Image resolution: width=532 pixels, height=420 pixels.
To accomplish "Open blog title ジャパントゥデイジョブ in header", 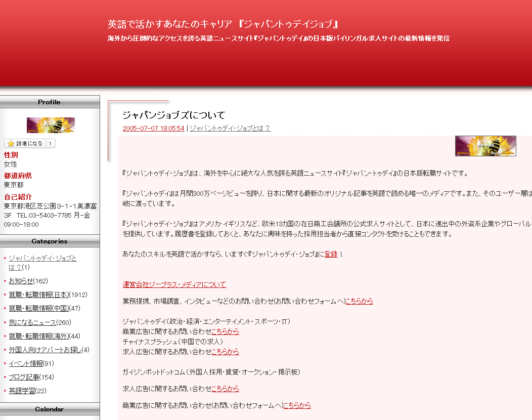I will 223,24.
